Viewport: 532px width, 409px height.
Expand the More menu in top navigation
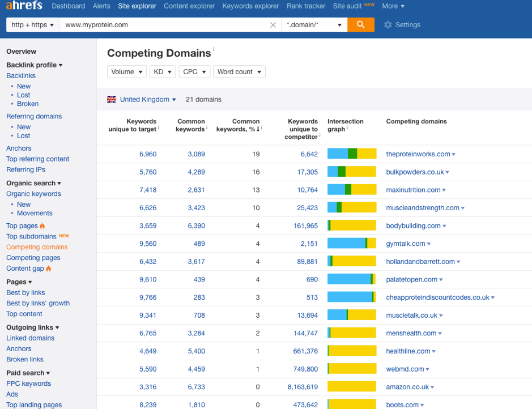[x=393, y=6]
